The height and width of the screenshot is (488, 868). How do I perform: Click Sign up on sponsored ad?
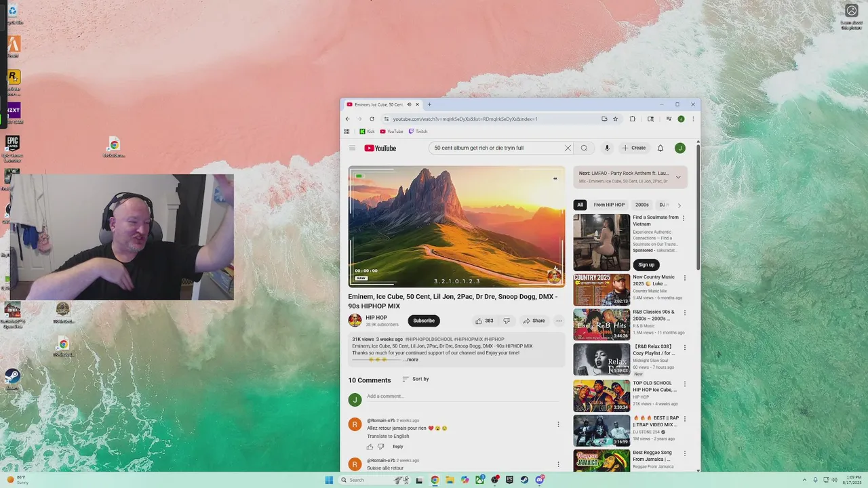click(x=646, y=265)
